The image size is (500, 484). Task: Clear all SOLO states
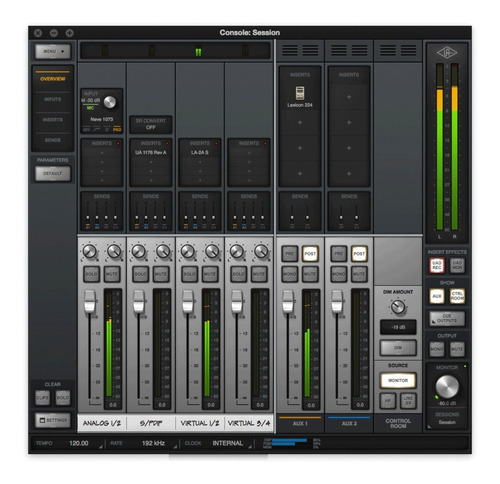[63, 398]
